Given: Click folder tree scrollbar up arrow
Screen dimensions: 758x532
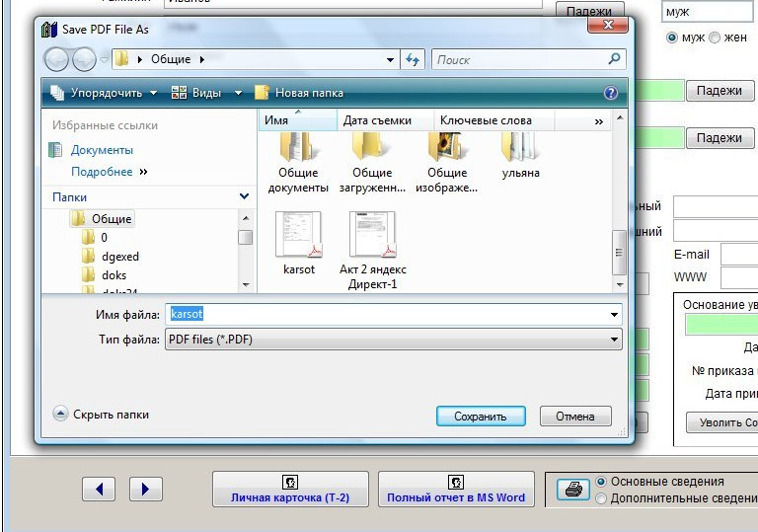Looking at the screenshot, I should click(246, 218).
